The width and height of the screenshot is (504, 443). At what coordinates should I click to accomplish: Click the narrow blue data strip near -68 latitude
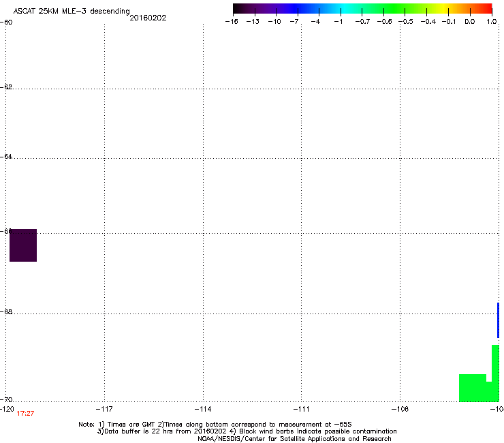click(x=499, y=320)
